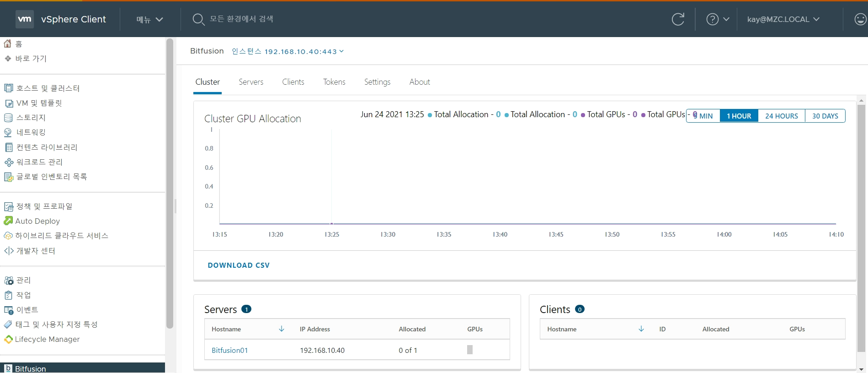This screenshot has height=373, width=868.
Task: Select the 1 HOUR time range
Action: 739,116
